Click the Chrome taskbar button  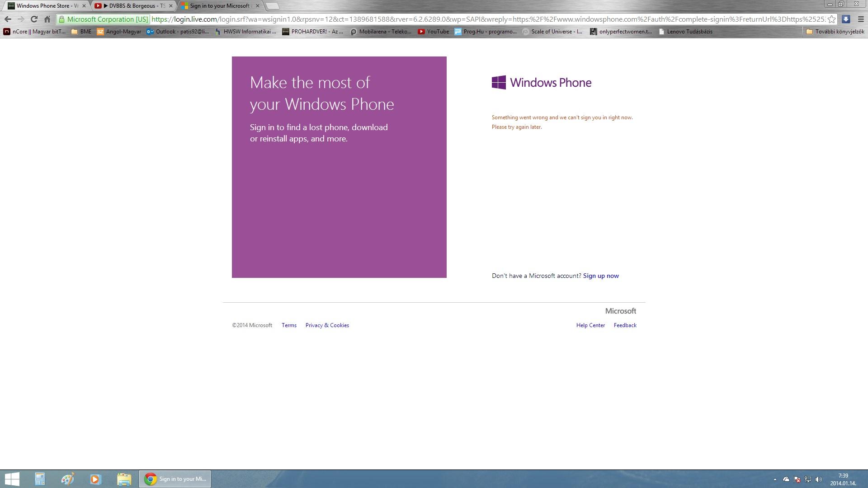point(175,479)
